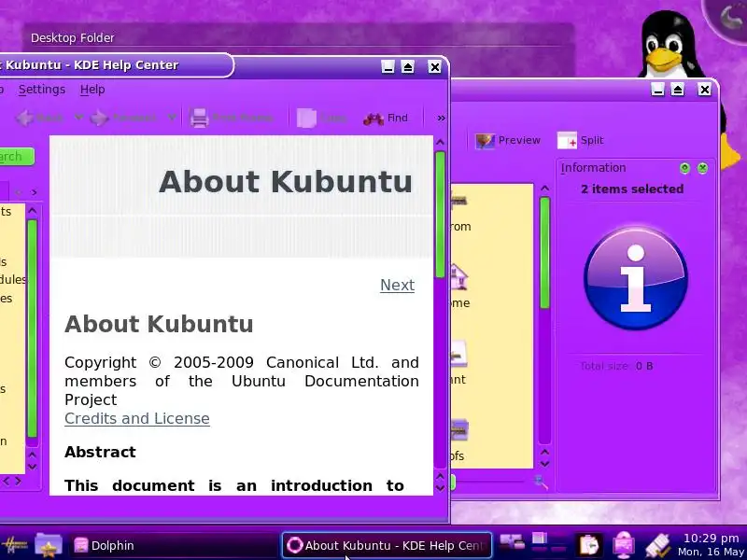Switch to the green Search tab in the sidebar
The height and width of the screenshot is (560, 747).
tap(16, 156)
